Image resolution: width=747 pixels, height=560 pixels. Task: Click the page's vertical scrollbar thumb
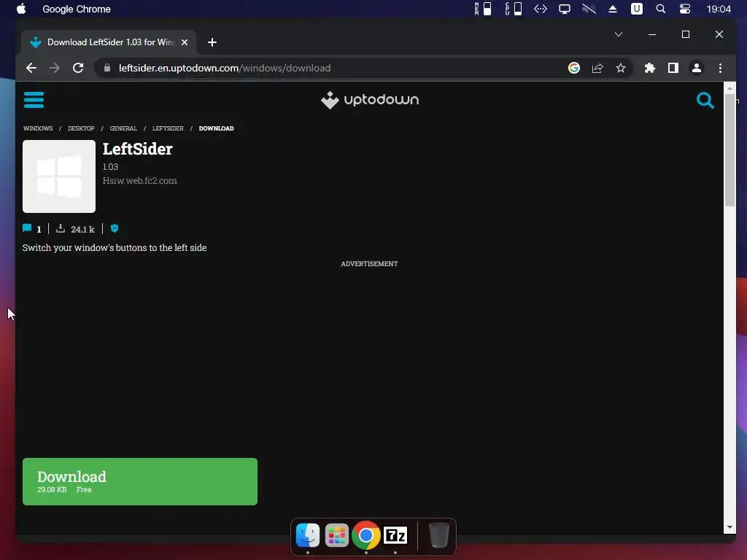click(x=729, y=150)
